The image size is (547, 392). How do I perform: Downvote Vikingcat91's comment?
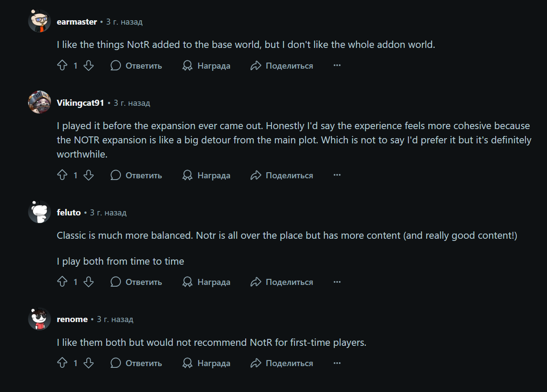tap(89, 175)
